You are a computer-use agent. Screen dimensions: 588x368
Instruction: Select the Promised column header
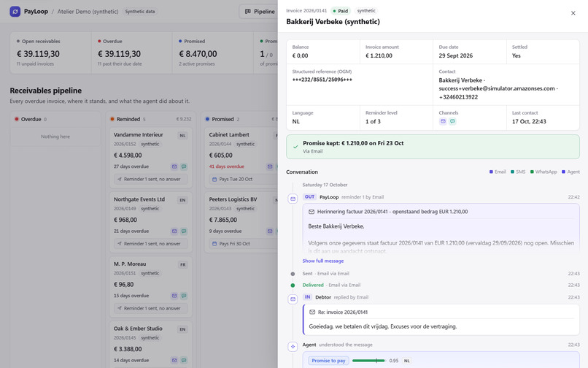[240, 119]
